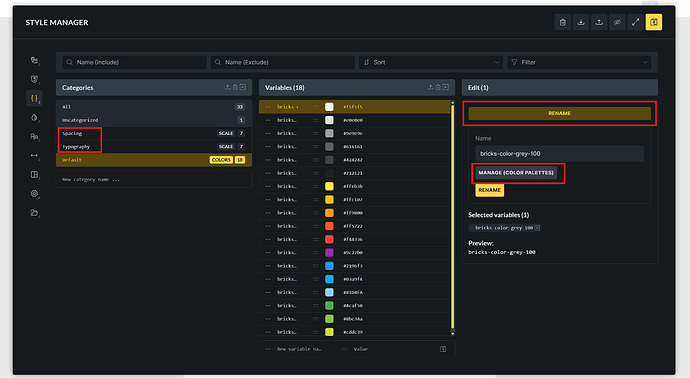Click the delete icon in Categories header
This screenshot has height=378, width=690.
pyautogui.click(x=235, y=88)
